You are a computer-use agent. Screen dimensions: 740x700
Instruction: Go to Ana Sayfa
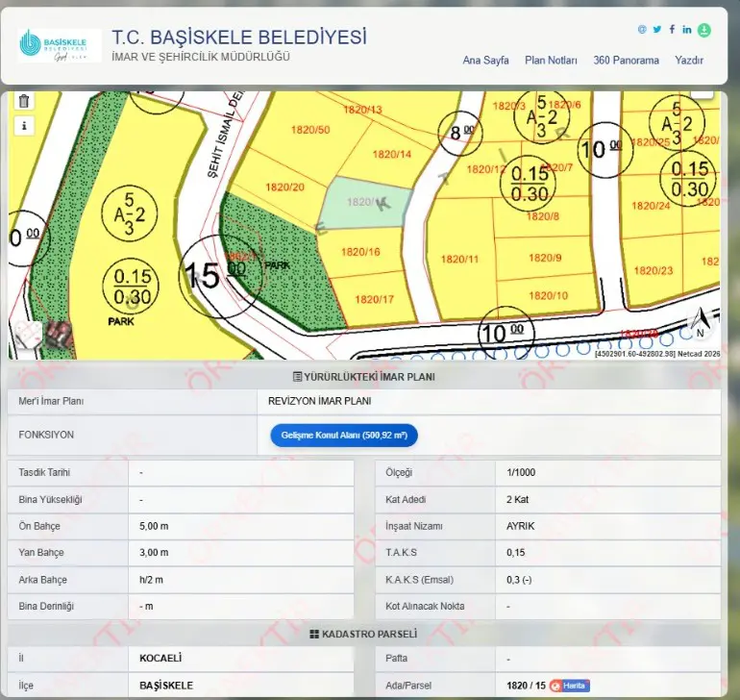coord(485,61)
